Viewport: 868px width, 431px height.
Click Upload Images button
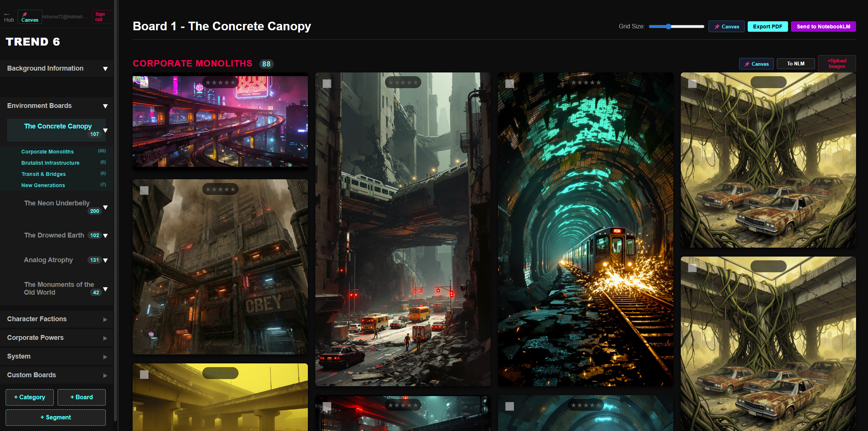(x=837, y=63)
